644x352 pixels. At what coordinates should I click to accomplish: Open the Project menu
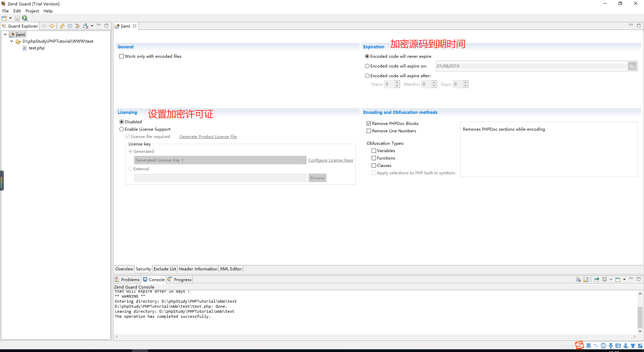point(32,11)
